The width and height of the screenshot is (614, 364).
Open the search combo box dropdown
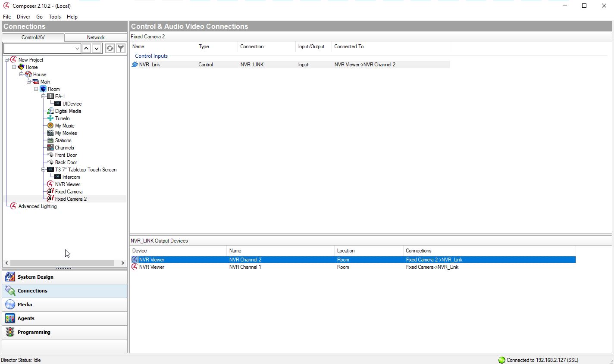pos(77,48)
